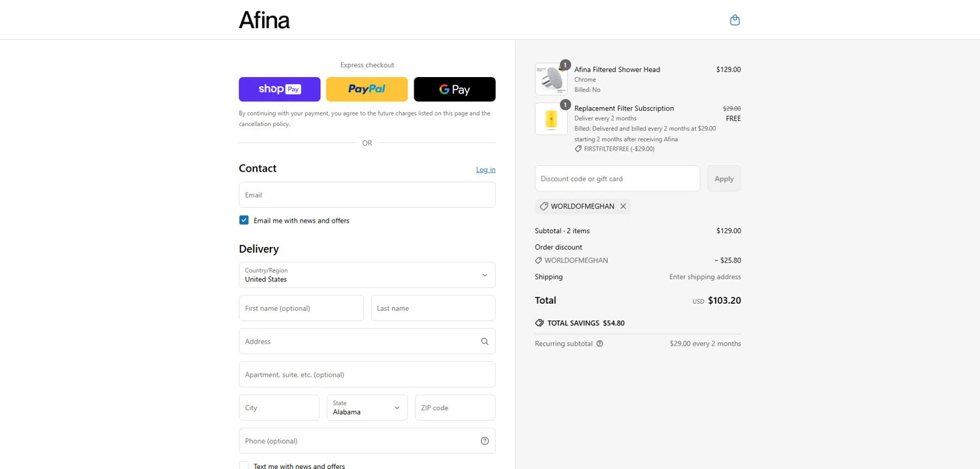Click the WORLDOFMEGHAN discount tag chip
The width and height of the screenshot is (980, 469).
[583, 206]
